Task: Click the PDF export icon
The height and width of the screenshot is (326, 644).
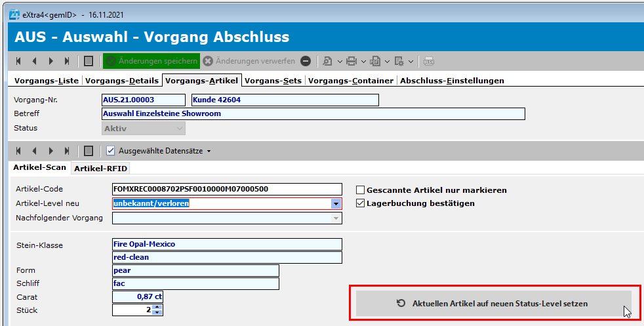Action: [374, 61]
